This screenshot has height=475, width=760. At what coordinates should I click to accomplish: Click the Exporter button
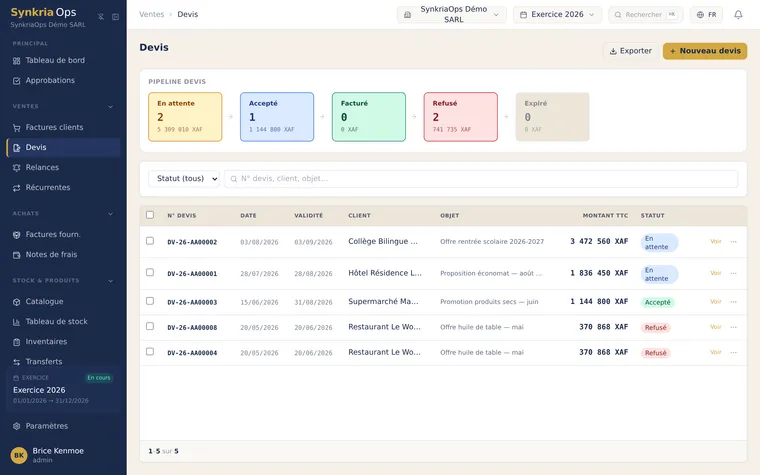coord(630,51)
